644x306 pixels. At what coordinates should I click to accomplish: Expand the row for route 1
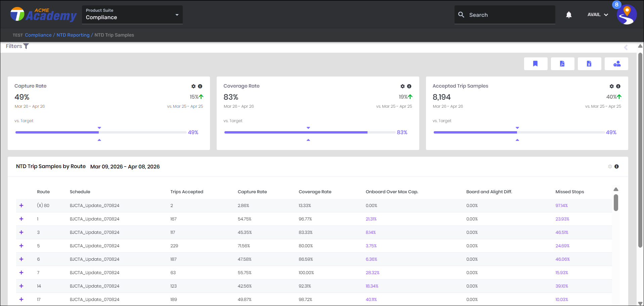(21, 219)
